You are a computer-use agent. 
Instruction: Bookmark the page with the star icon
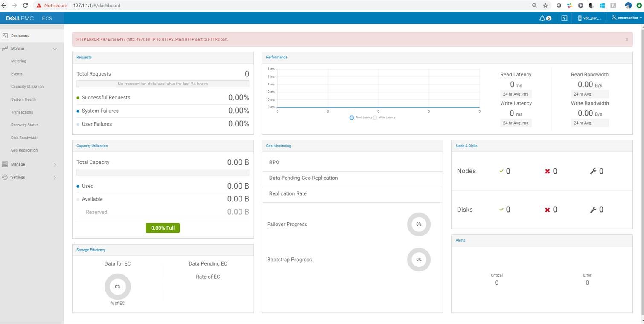click(545, 6)
